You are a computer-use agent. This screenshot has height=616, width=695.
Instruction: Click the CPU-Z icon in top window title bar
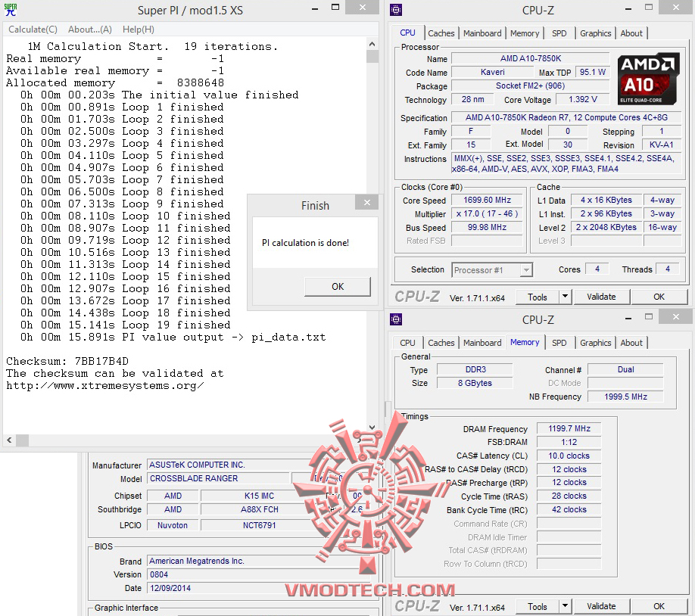396,10
